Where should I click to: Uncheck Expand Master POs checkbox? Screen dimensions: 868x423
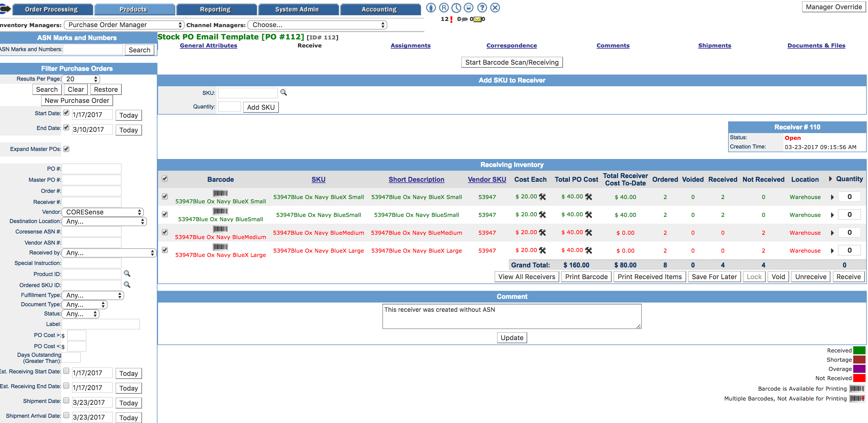66,149
